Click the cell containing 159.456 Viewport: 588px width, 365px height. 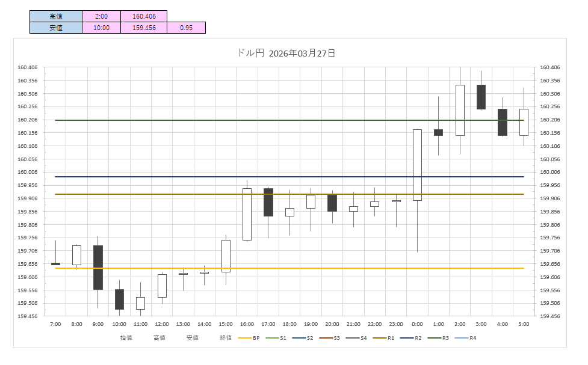(x=143, y=28)
